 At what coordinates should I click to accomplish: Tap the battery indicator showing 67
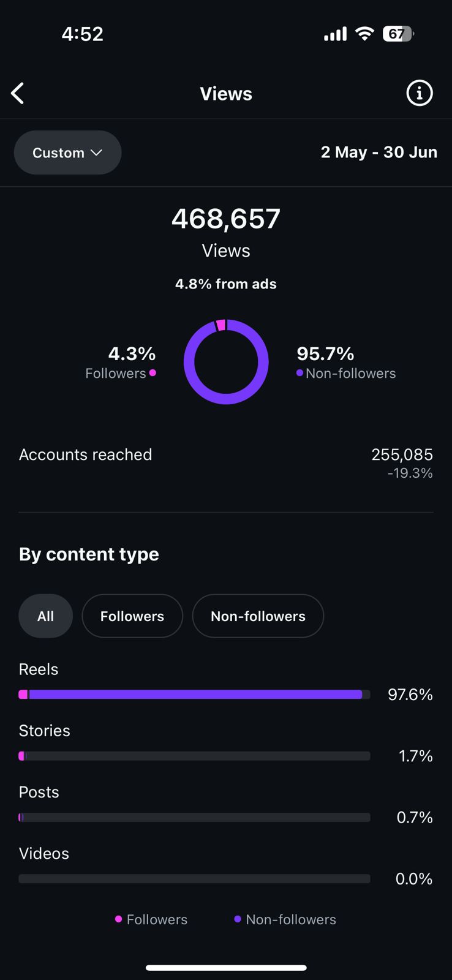coord(398,34)
